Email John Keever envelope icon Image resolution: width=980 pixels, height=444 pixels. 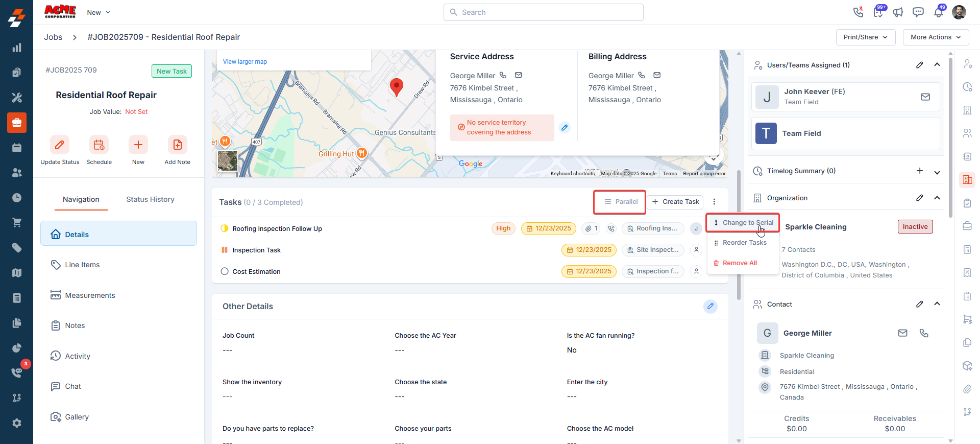(x=925, y=97)
